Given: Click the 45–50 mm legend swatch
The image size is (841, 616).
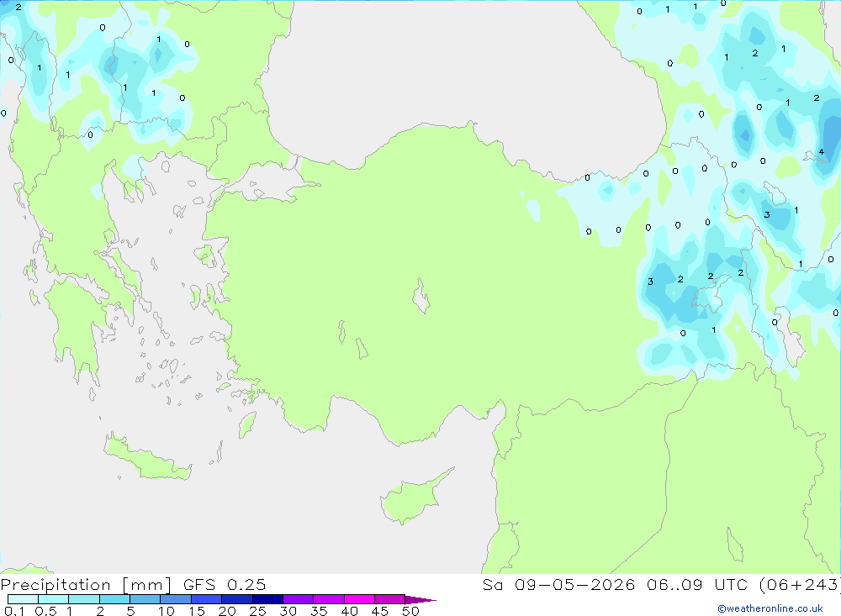Looking at the screenshot, I should (x=390, y=599).
